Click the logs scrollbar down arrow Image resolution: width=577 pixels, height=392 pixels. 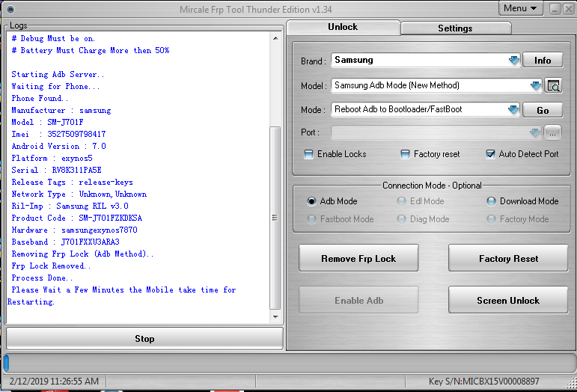[x=275, y=316]
